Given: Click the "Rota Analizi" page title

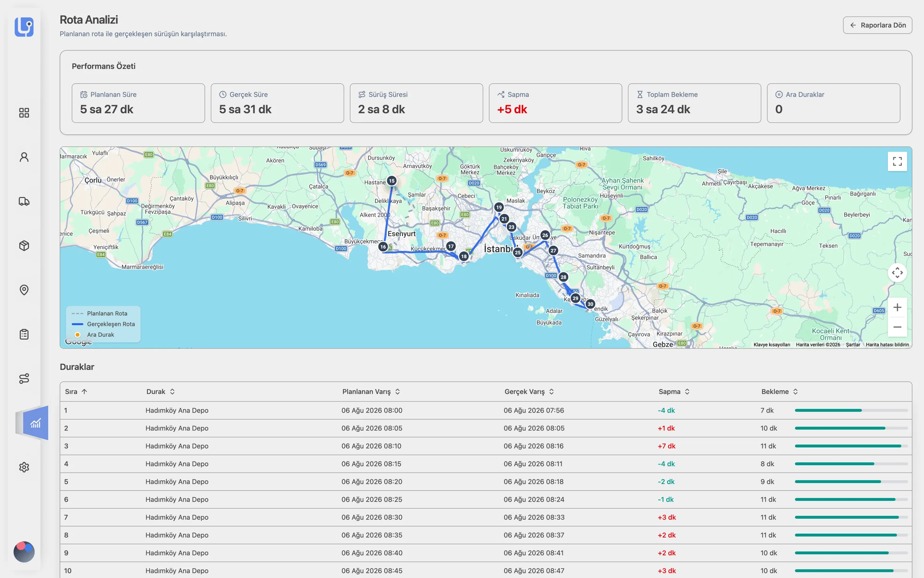Looking at the screenshot, I should 89,20.
